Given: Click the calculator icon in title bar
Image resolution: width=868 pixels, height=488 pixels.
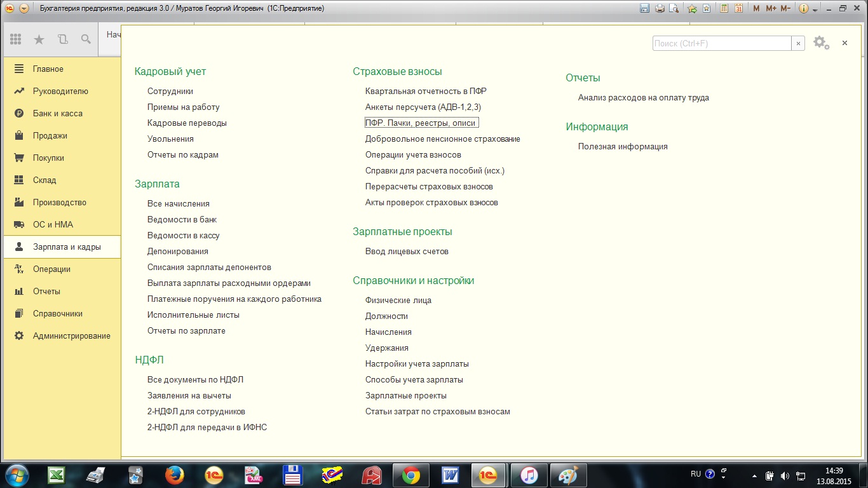Looking at the screenshot, I should [x=722, y=8].
